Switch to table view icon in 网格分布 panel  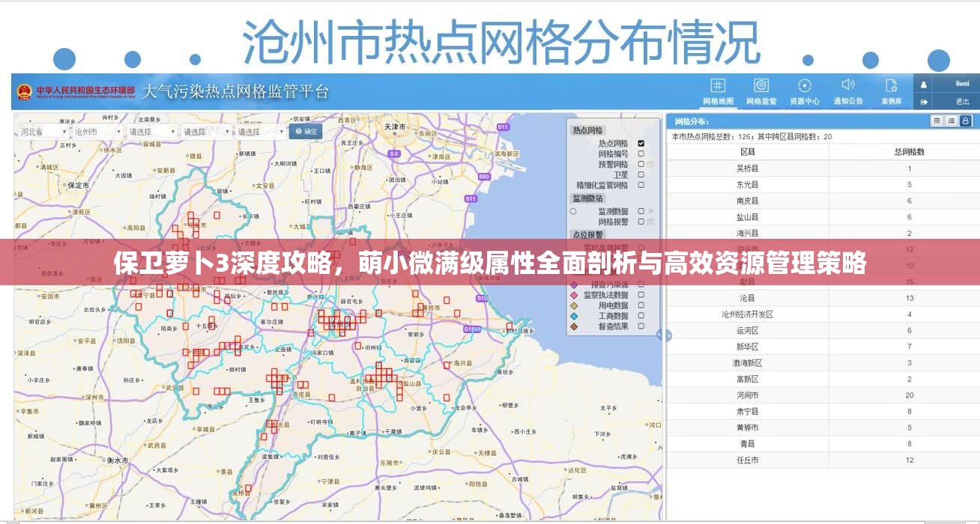point(937,121)
